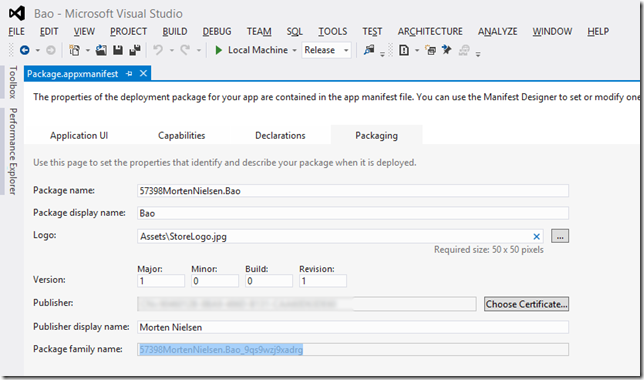Open the TEAM menu
Screen dimensions: 644x380
259,32
